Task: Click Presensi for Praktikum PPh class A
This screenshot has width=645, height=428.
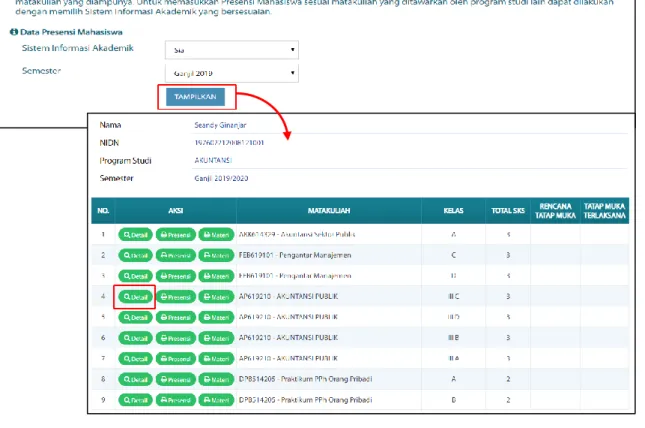Action: [176, 379]
